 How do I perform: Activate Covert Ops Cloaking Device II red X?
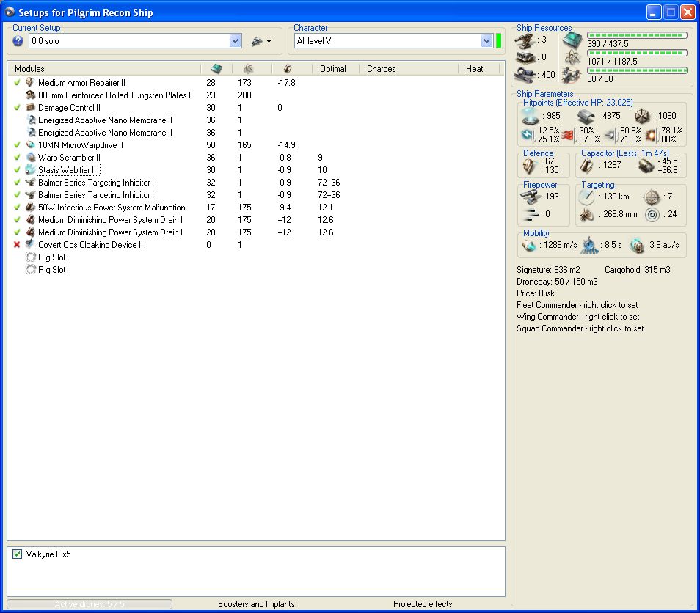[x=17, y=245]
